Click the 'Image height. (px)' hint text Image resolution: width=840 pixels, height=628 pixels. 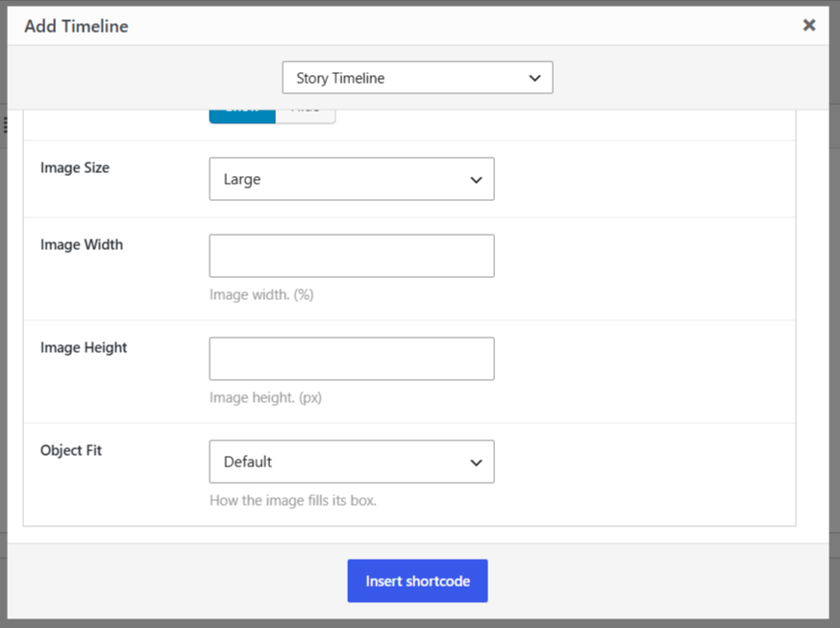[x=265, y=397]
